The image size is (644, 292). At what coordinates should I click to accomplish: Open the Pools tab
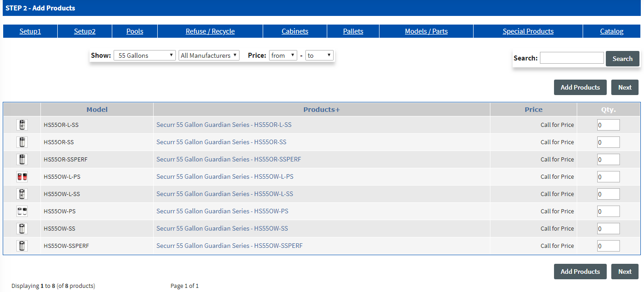[x=135, y=31]
